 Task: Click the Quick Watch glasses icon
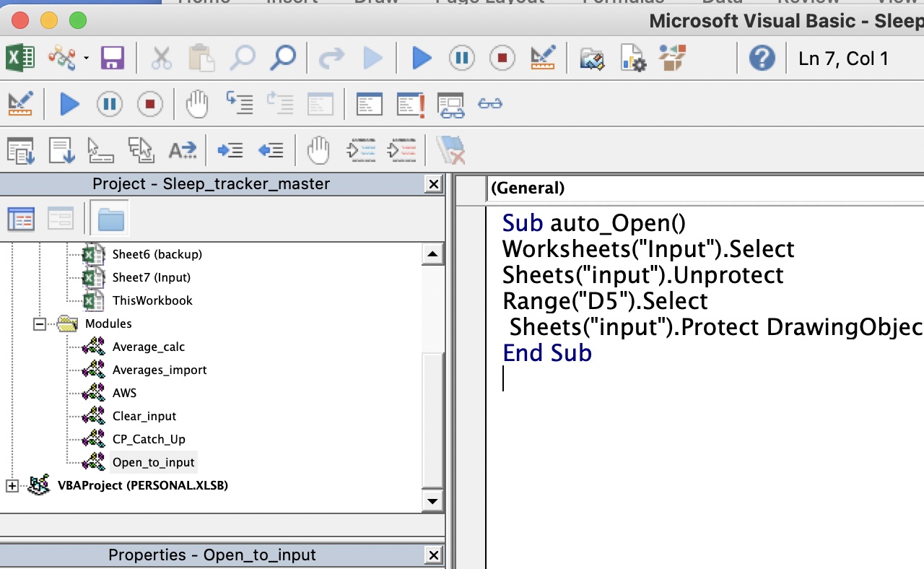pyautogui.click(x=490, y=103)
